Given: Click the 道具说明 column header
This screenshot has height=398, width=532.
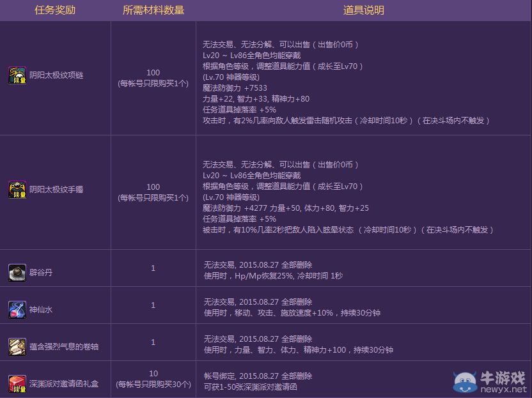Looking at the screenshot, I should coord(363,11).
